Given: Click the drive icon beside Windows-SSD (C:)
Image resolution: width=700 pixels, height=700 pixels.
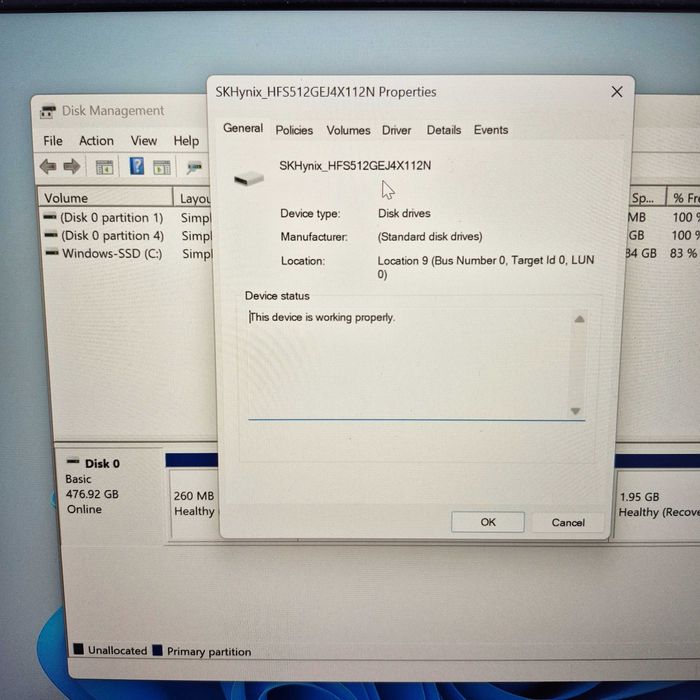Looking at the screenshot, I should tap(52, 253).
